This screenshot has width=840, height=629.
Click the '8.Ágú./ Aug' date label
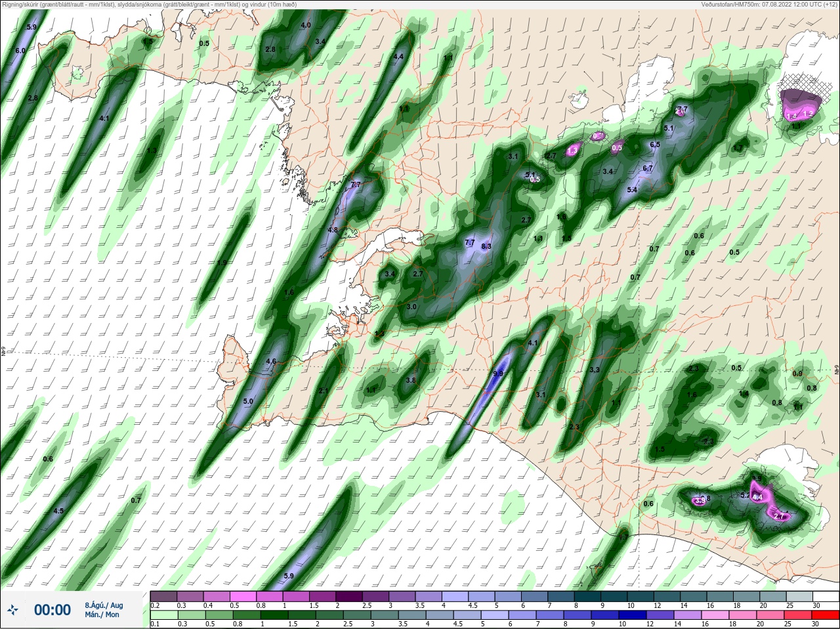pyautogui.click(x=104, y=605)
